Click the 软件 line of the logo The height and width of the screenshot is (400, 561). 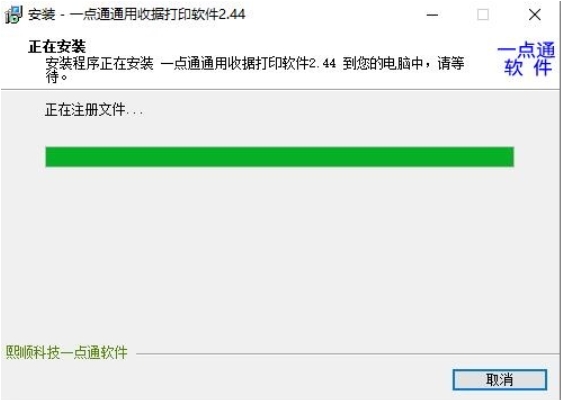coord(527,68)
